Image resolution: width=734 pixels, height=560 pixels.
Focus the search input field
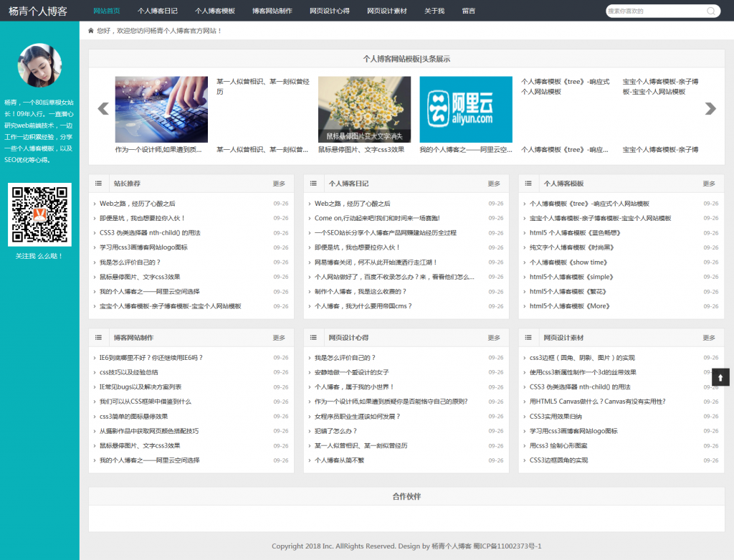coord(655,11)
